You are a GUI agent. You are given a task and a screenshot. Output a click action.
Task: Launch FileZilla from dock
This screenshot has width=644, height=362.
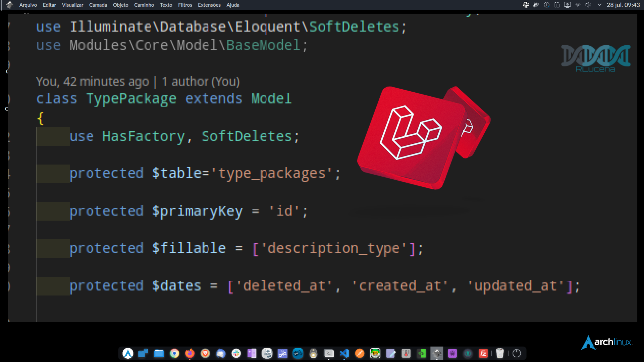pyautogui.click(x=483, y=353)
